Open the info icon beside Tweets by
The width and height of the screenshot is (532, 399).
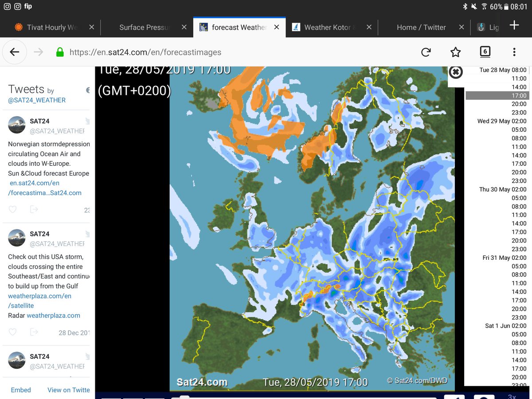88,90
